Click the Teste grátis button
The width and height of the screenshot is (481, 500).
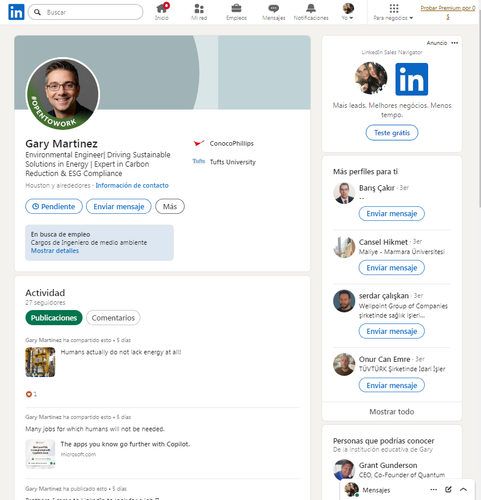pos(392,133)
